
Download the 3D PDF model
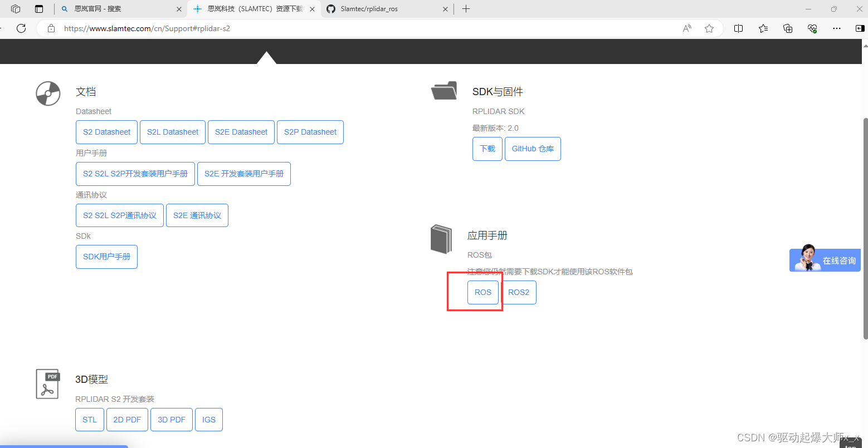point(172,420)
